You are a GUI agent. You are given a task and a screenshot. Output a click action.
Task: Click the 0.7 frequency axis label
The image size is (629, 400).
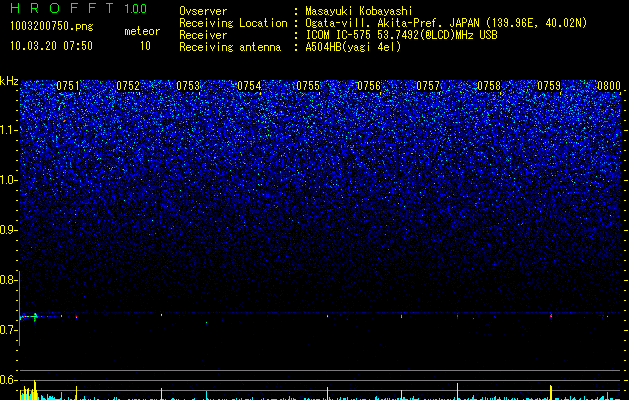click(x=8, y=330)
